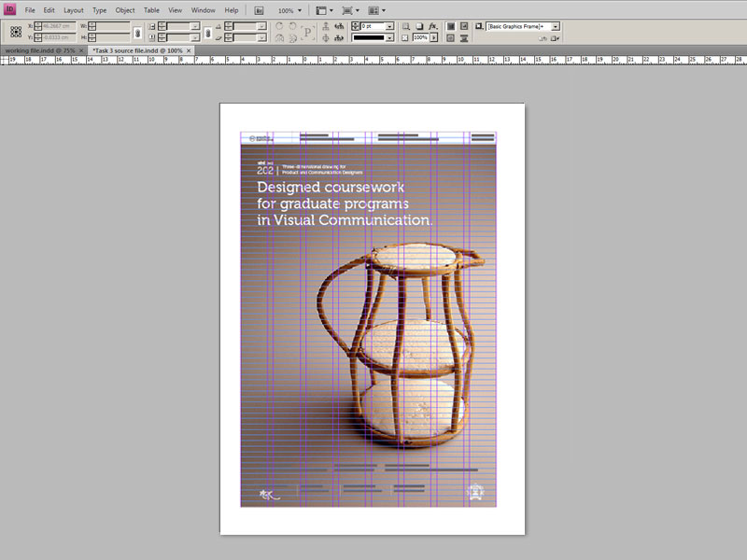747x560 pixels.
Task: Enable Wrap Around Bounding Box
Action: (x=464, y=26)
